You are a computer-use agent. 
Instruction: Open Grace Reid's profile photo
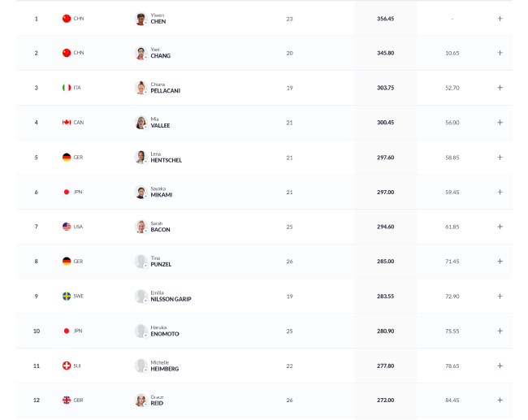tap(141, 401)
